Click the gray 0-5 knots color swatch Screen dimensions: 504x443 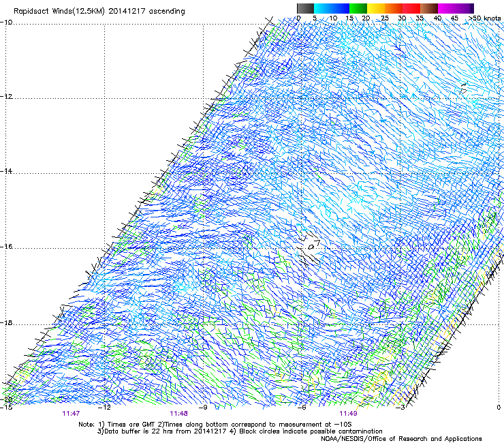(x=305, y=8)
